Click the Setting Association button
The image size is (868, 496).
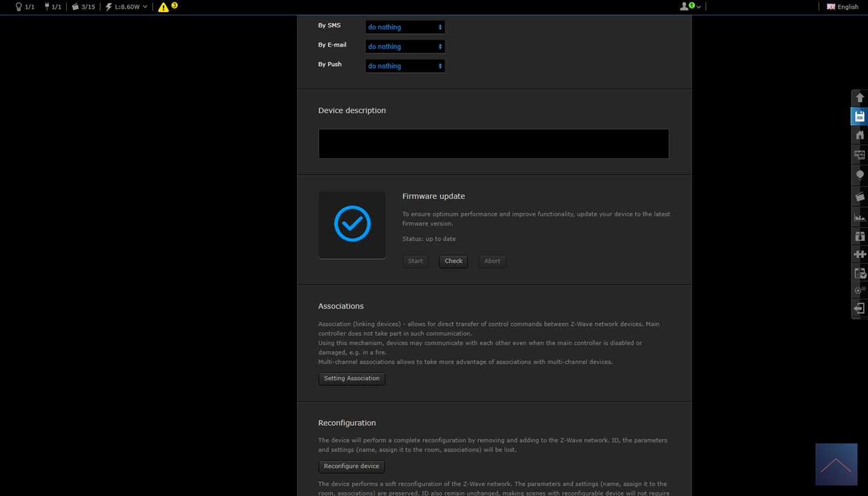pos(351,379)
